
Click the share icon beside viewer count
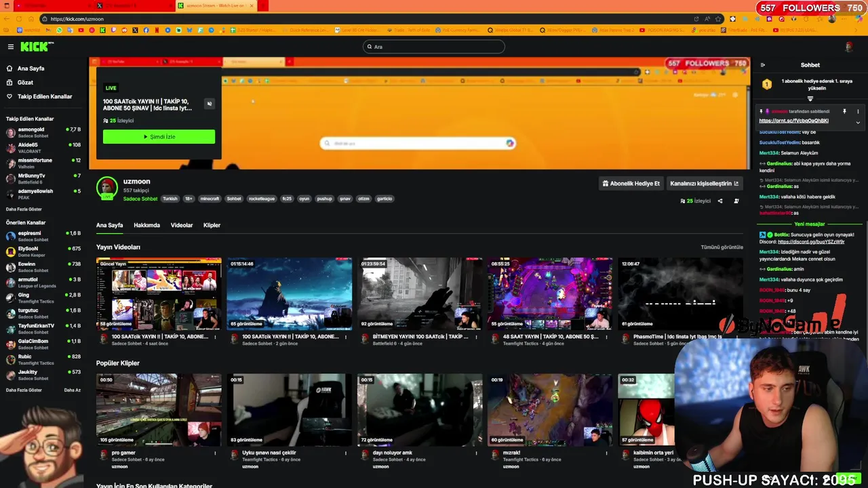coord(720,201)
